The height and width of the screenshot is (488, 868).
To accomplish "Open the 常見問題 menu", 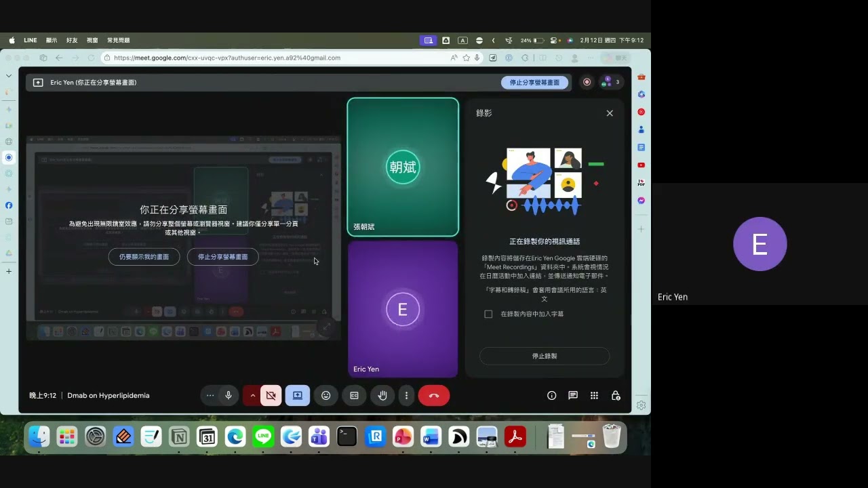I will [118, 40].
